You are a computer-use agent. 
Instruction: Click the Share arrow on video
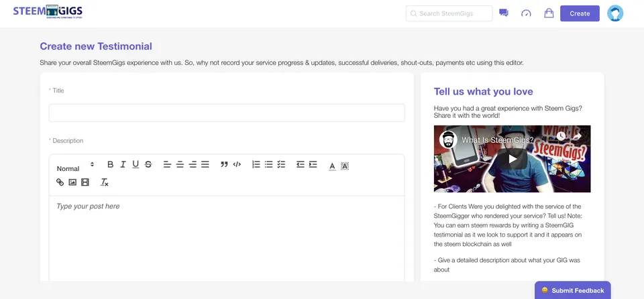[x=577, y=137]
